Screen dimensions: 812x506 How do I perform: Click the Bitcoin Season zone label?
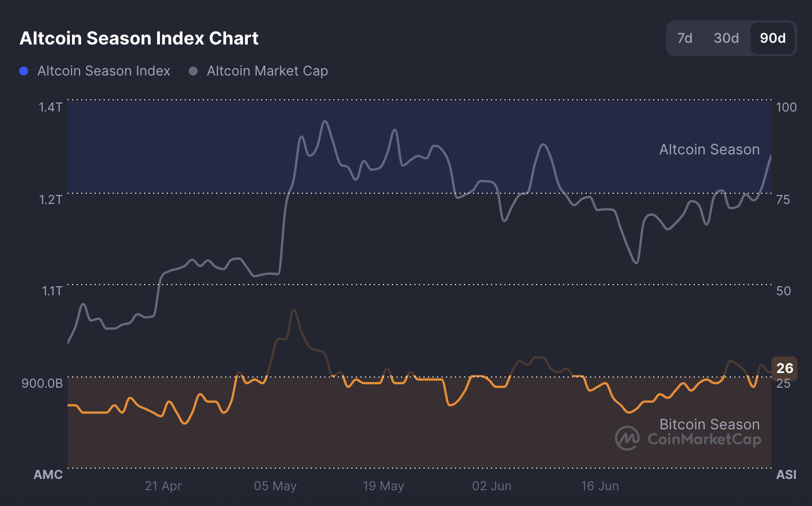709,424
